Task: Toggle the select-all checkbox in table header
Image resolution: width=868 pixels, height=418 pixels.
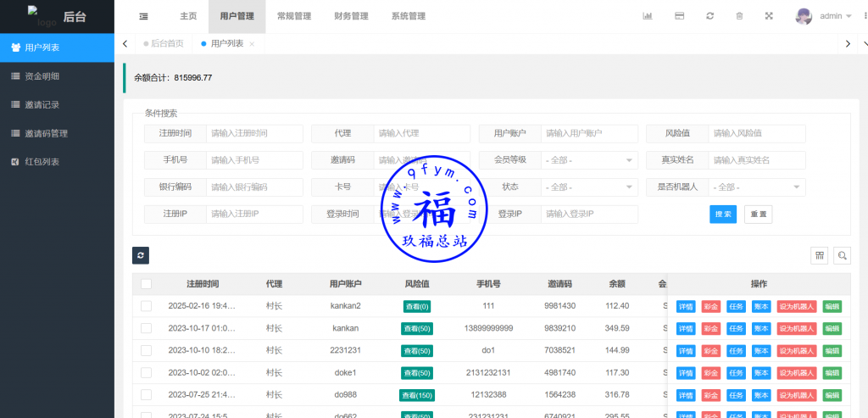Action: [x=146, y=284]
